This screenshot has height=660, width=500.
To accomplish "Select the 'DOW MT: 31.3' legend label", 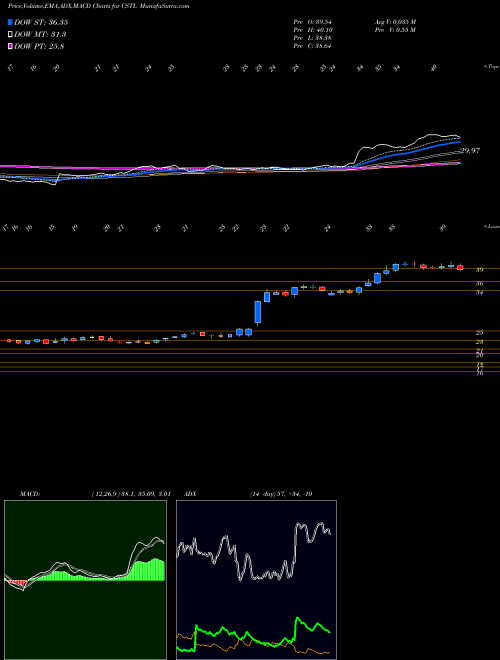I will 40,34.
